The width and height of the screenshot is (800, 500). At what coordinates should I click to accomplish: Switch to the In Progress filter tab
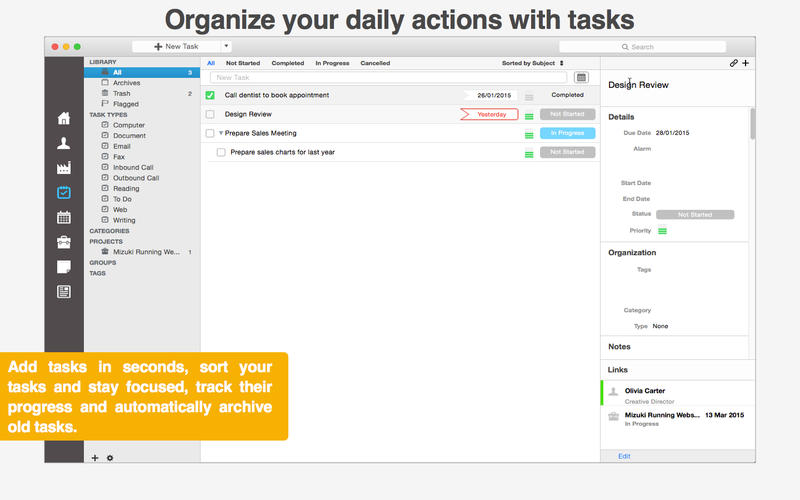click(332, 63)
